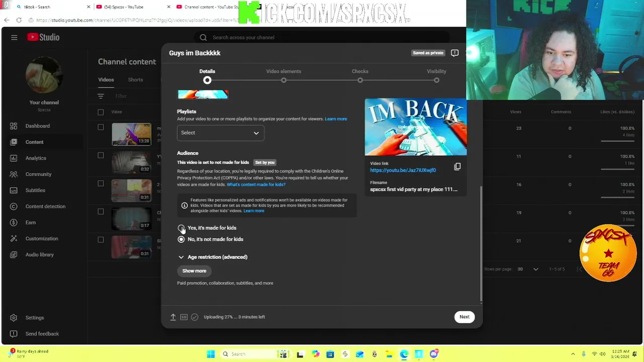The image size is (644, 362).
Task: Select Yes, it's made for kids
Action: tap(181, 228)
